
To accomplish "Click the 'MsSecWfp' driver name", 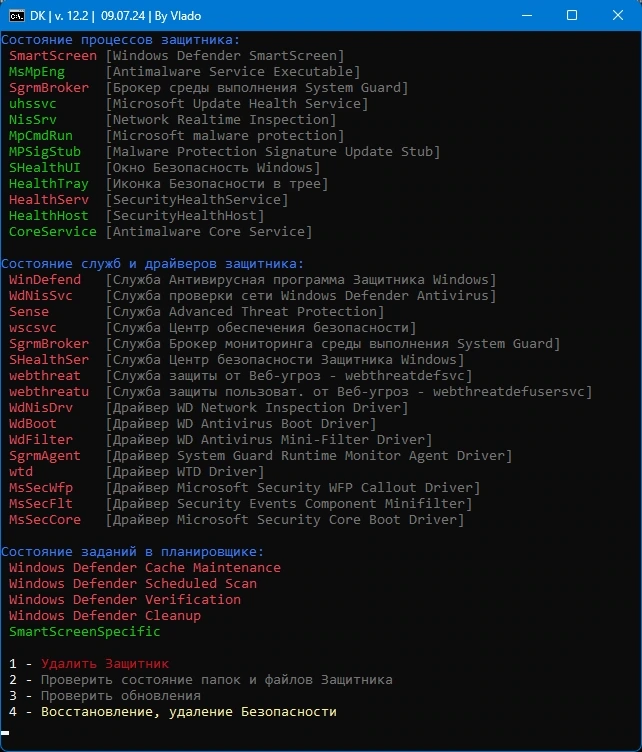I will (41, 488).
